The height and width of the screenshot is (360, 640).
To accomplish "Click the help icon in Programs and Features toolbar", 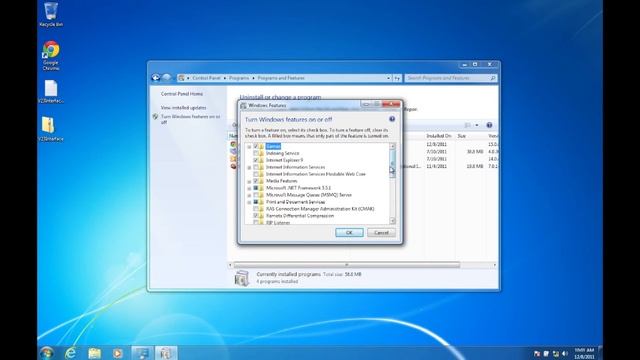I will (x=489, y=125).
